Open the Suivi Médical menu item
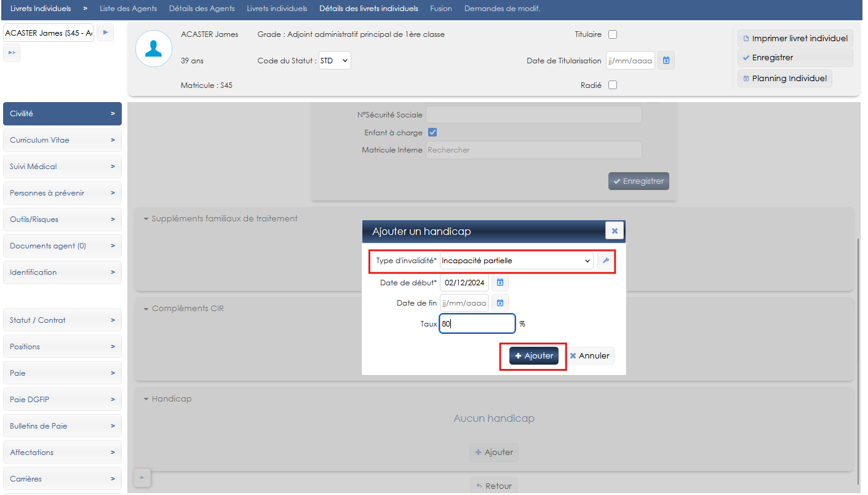The width and height of the screenshot is (868, 495). click(x=62, y=167)
